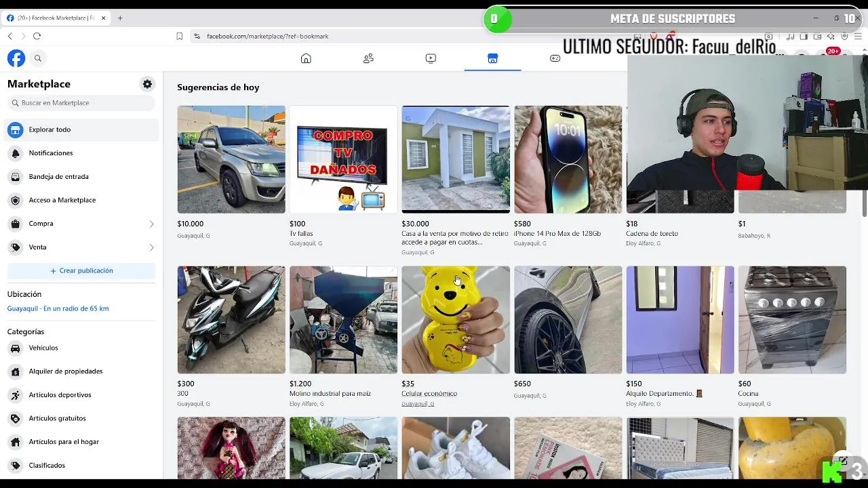Open Compro TV Dañados listing image

pyautogui.click(x=343, y=159)
